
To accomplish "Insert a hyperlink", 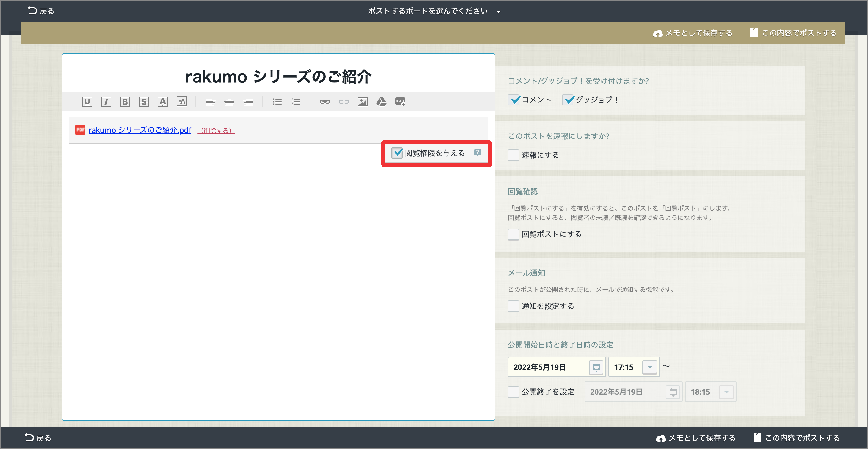I will tap(325, 102).
